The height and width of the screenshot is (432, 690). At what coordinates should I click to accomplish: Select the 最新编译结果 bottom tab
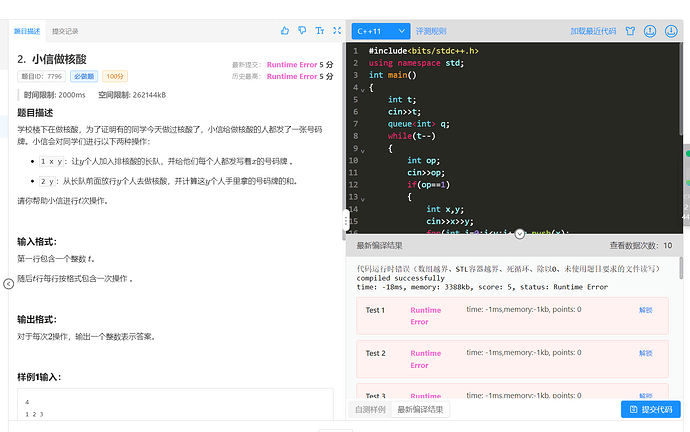(x=420, y=410)
